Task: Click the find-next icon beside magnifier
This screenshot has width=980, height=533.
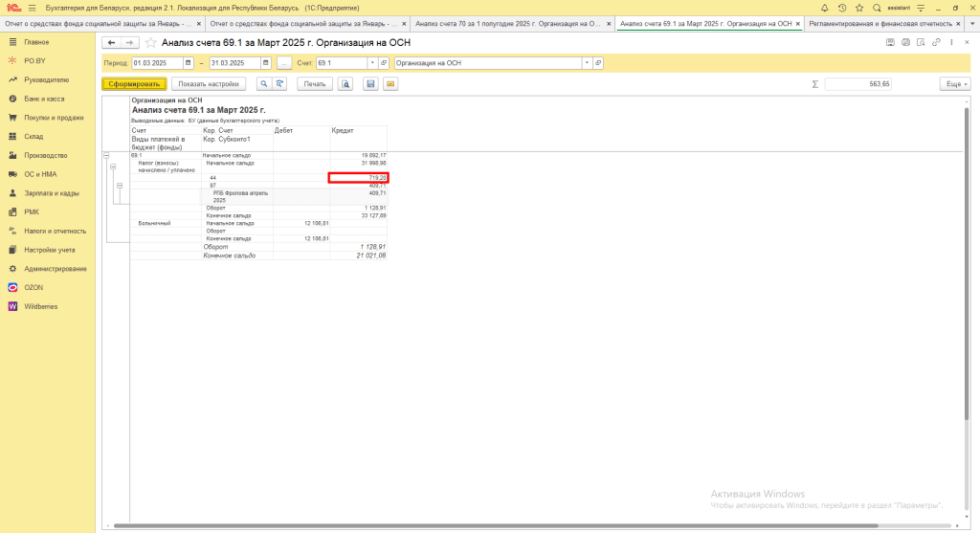Action: [279, 84]
